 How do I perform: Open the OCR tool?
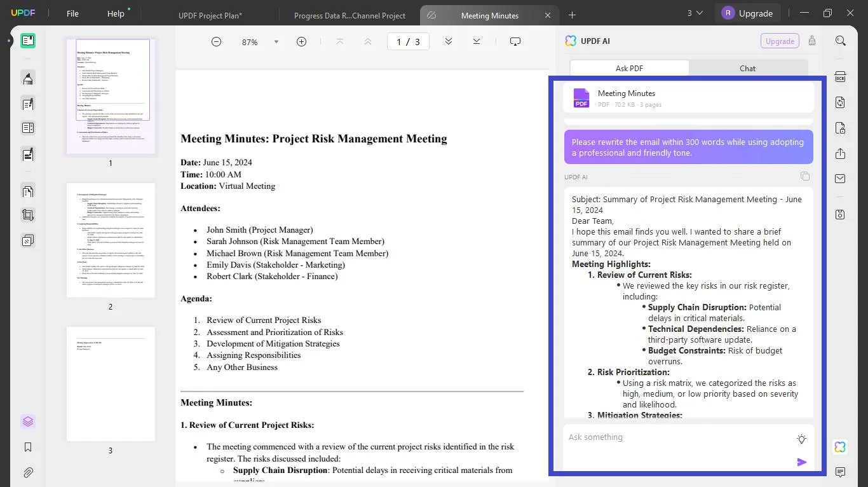840,76
